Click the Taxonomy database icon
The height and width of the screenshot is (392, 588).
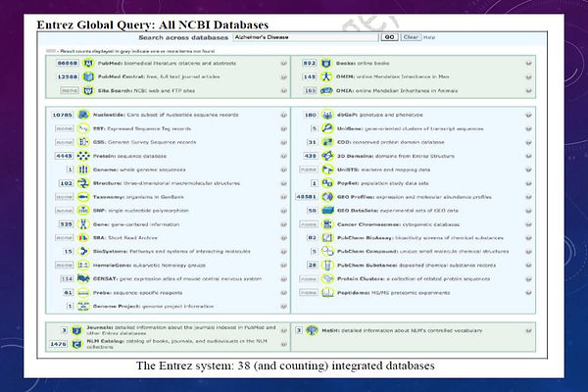83,197
